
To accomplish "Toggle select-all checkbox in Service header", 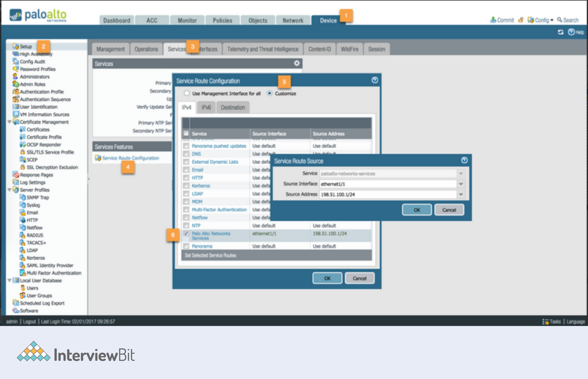I will tap(186, 133).
